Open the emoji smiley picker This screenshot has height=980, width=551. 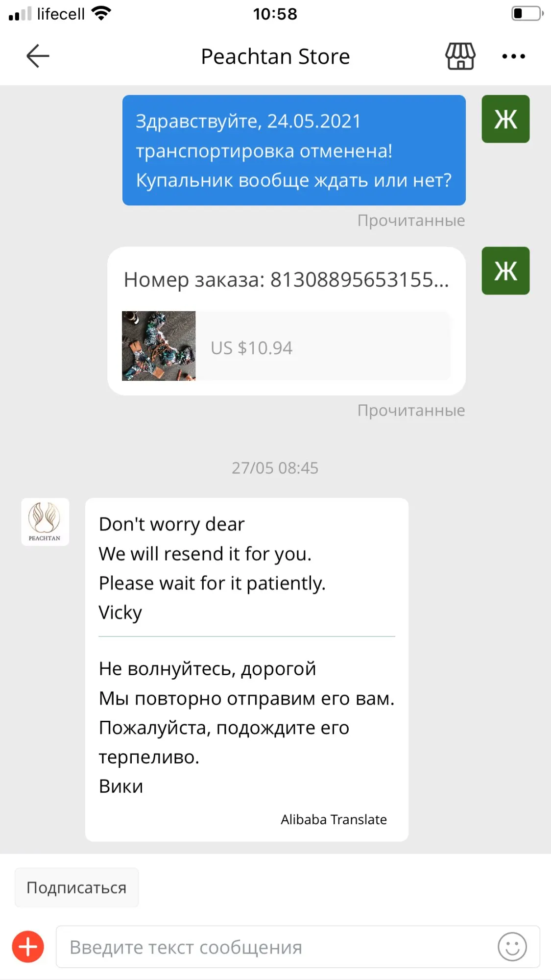512,947
